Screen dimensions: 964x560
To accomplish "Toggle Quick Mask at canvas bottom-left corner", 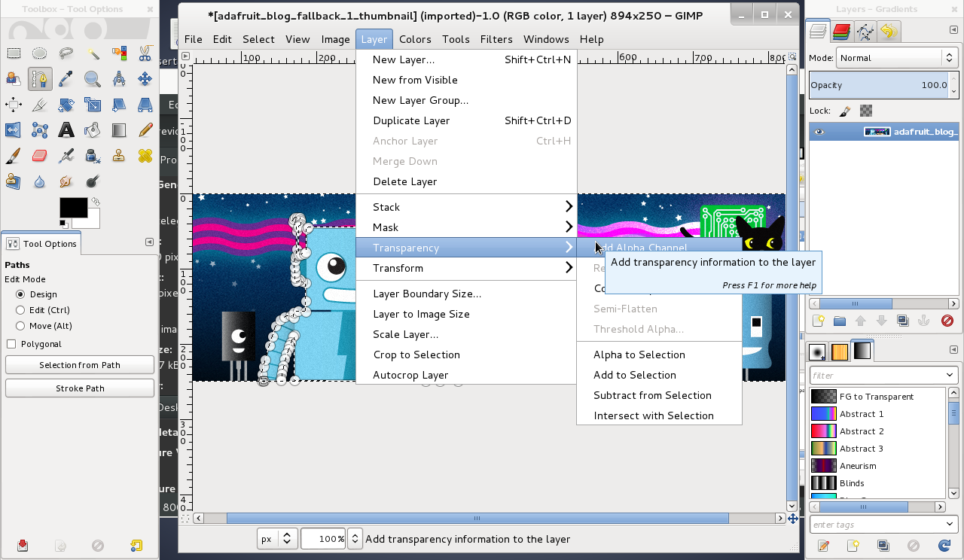I will coord(185,519).
